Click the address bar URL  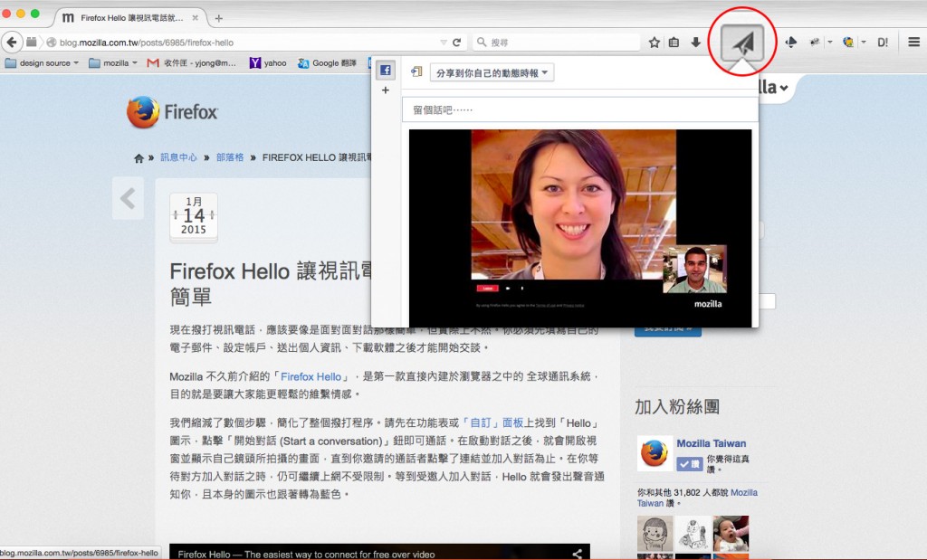click(146, 43)
